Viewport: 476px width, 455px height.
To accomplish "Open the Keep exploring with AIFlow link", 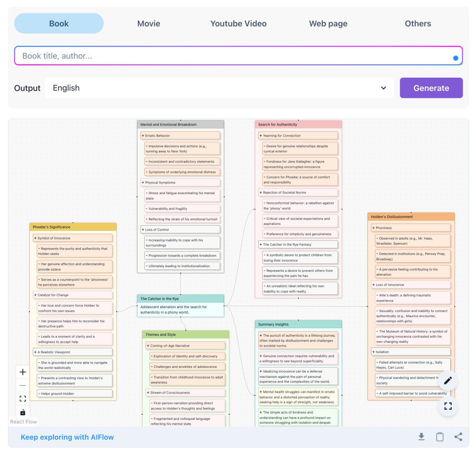I will [67, 437].
